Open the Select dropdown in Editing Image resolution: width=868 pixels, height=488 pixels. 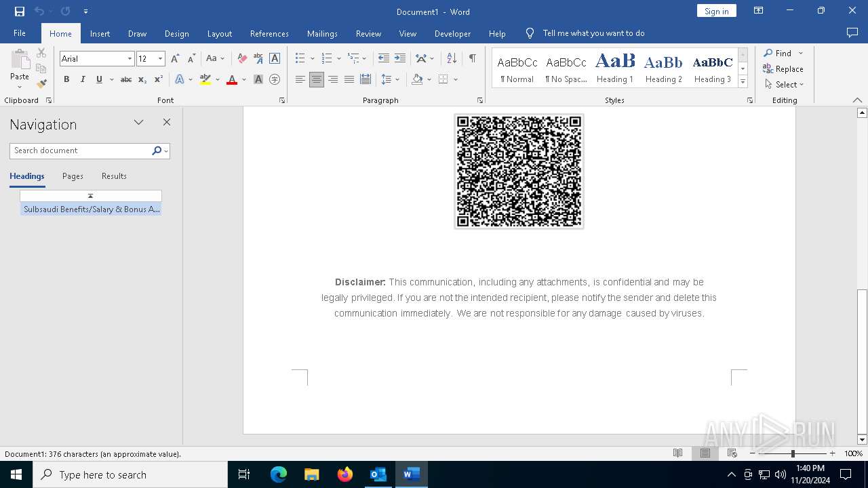click(x=785, y=85)
